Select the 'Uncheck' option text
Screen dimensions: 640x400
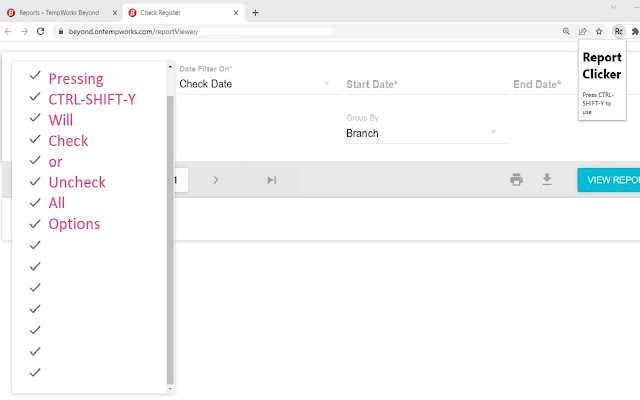[77, 182]
